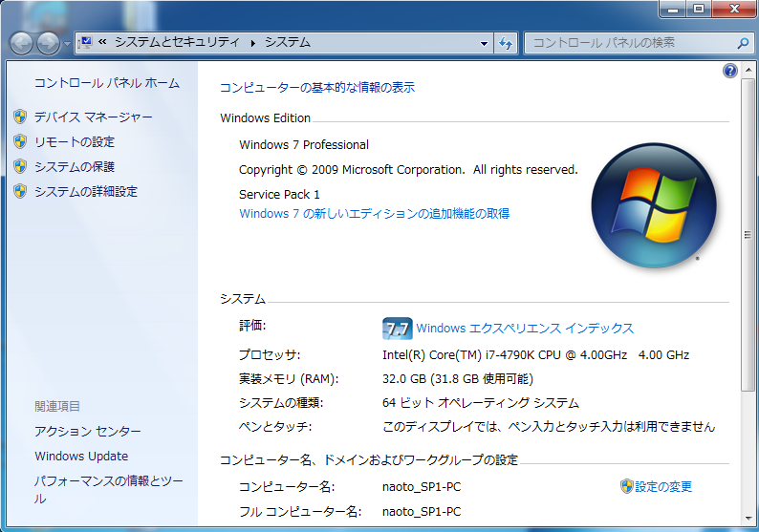Minimize the window
Image resolution: width=759 pixels, height=532 pixels.
[x=673, y=9]
